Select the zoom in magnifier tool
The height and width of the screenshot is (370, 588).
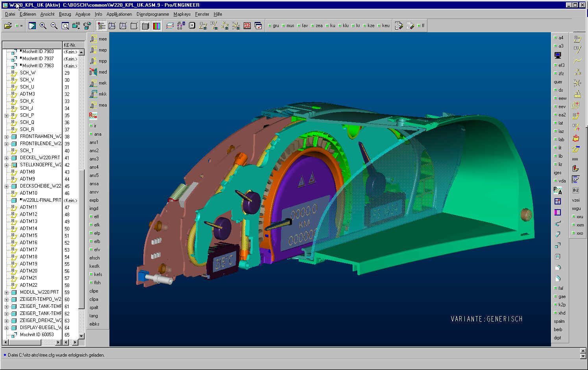pyautogui.click(x=43, y=26)
